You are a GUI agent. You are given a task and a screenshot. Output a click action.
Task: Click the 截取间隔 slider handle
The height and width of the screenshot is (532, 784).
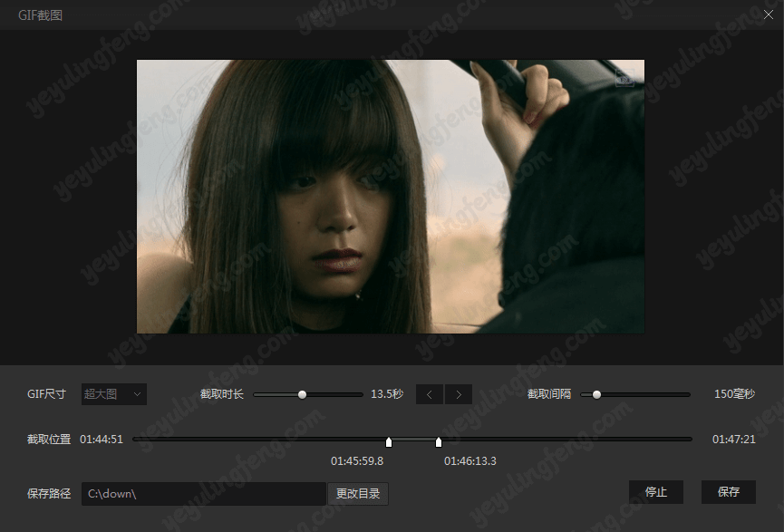pos(596,394)
